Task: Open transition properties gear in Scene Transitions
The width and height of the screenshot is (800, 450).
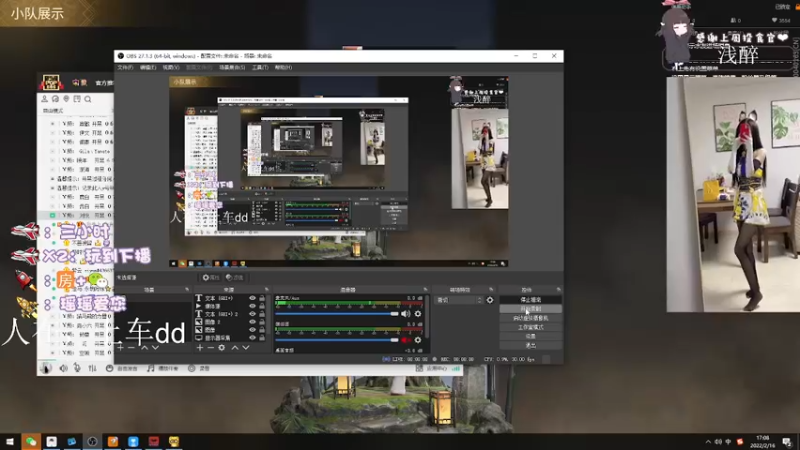Action: tap(490, 300)
